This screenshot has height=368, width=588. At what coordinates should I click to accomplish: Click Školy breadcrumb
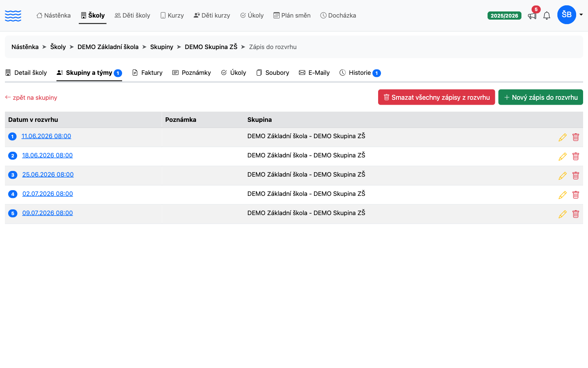coord(58,47)
